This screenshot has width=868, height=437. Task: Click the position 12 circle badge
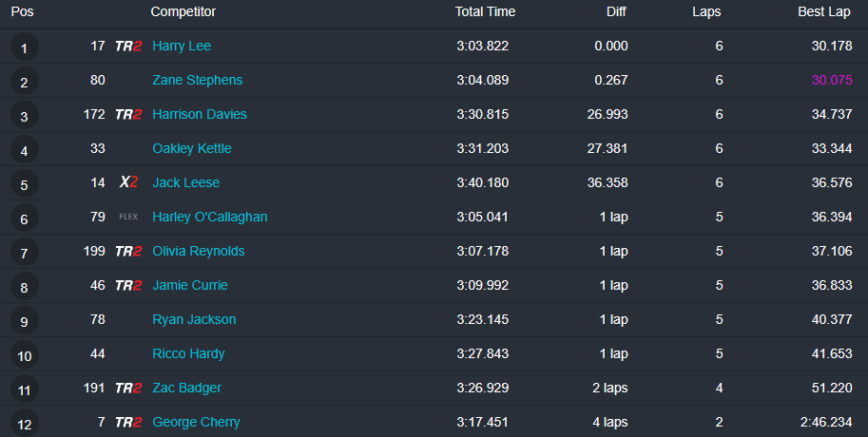24,424
